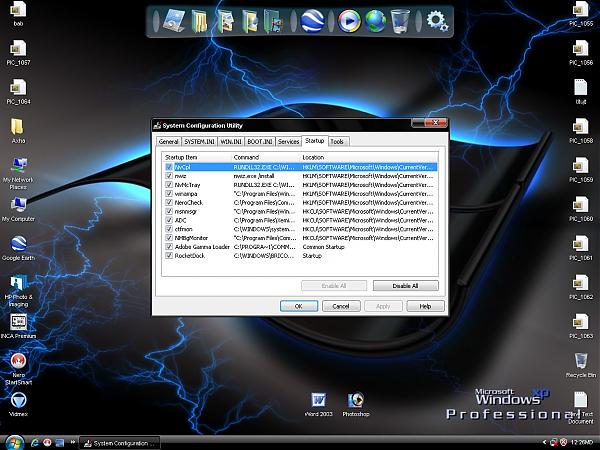
Task: Click OK in System Configuration Utility
Action: (x=299, y=306)
